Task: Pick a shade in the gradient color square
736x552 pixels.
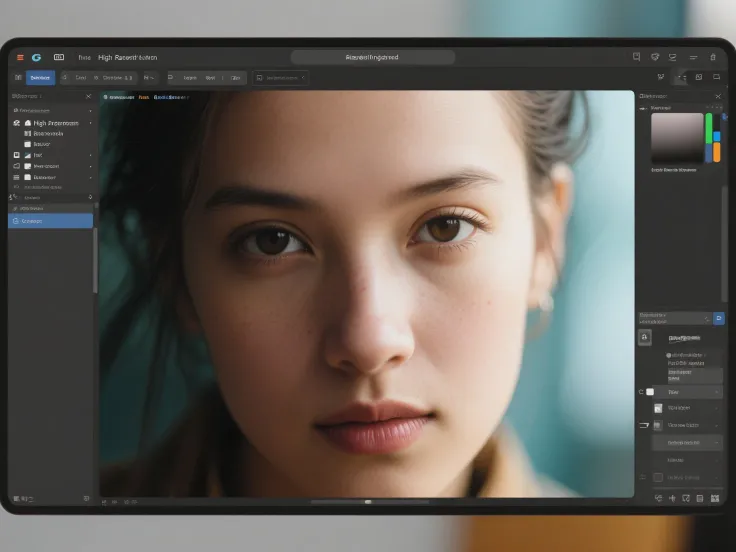Action: click(677, 138)
